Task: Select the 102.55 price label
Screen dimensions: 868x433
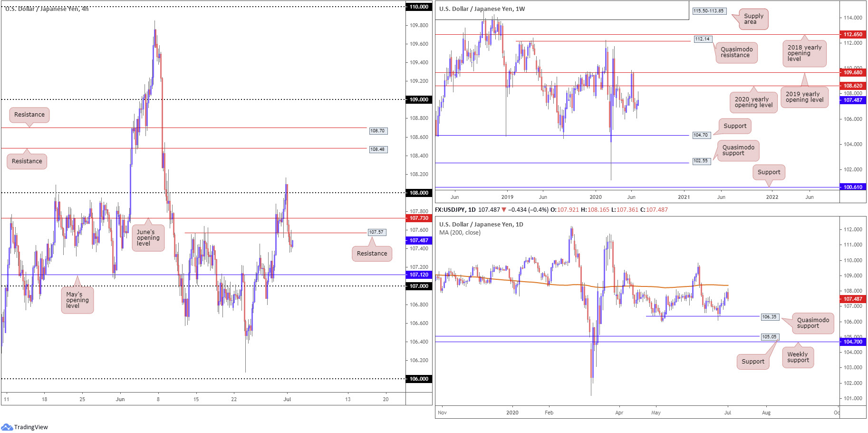Action: (x=701, y=161)
